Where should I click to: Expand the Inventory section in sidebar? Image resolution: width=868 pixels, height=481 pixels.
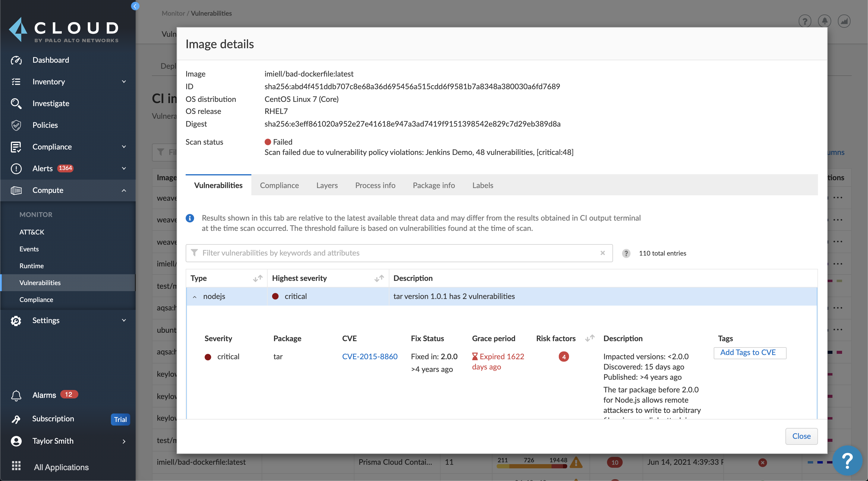pyautogui.click(x=124, y=81)
